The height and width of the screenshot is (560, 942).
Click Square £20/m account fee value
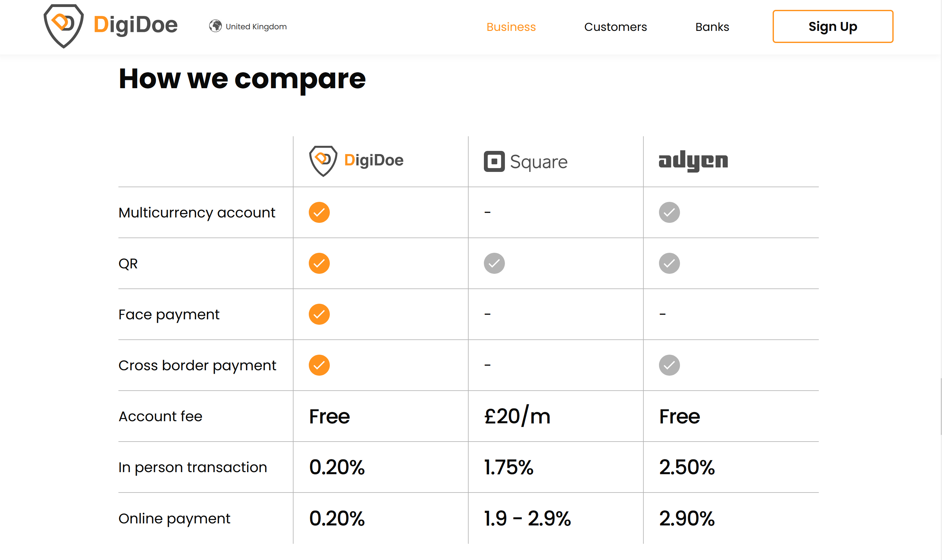point(517,416)
